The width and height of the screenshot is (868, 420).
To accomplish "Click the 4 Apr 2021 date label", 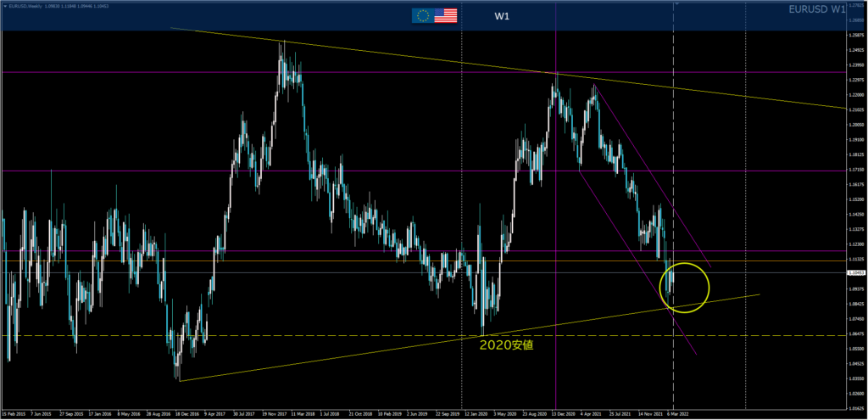I will tap(590, 413).
